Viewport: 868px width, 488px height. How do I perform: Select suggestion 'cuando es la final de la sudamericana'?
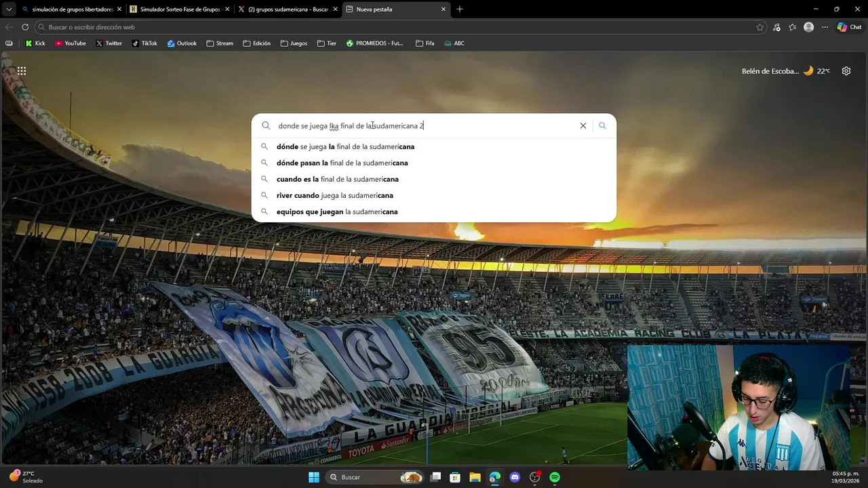[x=434, y=179]
